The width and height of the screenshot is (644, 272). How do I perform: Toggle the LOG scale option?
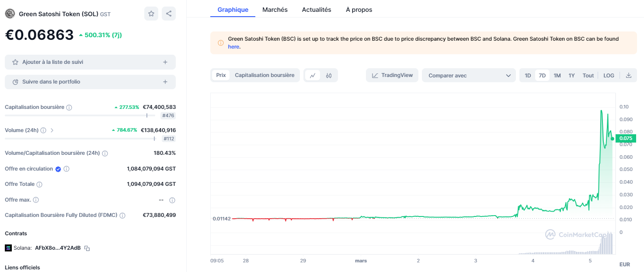(609, 75)
